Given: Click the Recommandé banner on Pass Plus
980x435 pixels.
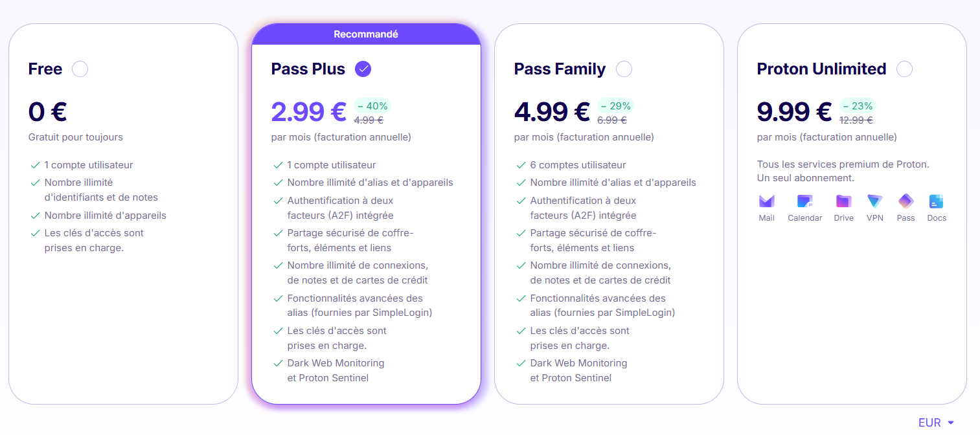Looking at the screenshot, I should (x=366, y=34).
